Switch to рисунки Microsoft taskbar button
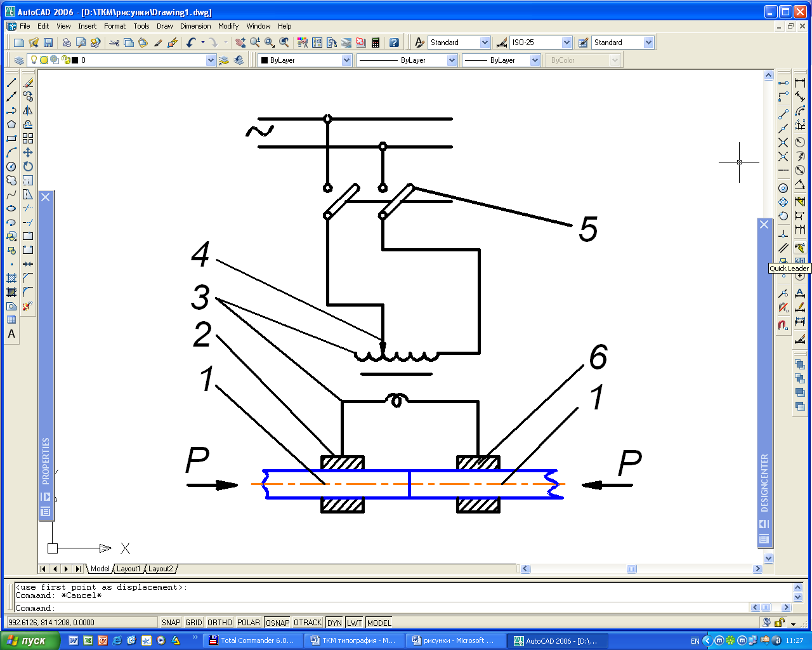 pos(456,640)
